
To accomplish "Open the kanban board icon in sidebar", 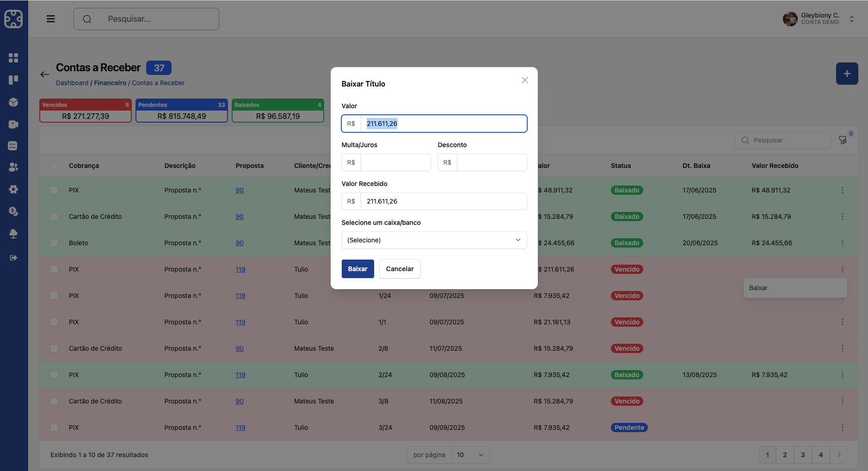I will point(13,80).
